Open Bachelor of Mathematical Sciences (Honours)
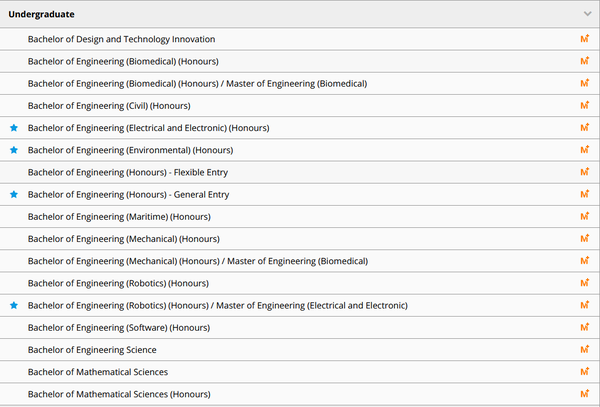Image resolution: width=600 pixels, height=407 pixels. (x=119, y=394)
